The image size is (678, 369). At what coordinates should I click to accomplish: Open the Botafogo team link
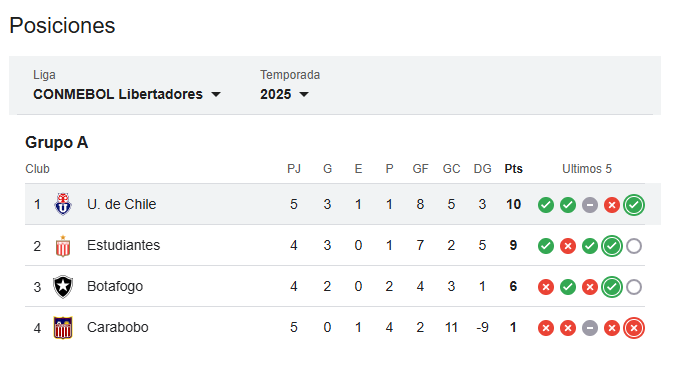point(115,286)
